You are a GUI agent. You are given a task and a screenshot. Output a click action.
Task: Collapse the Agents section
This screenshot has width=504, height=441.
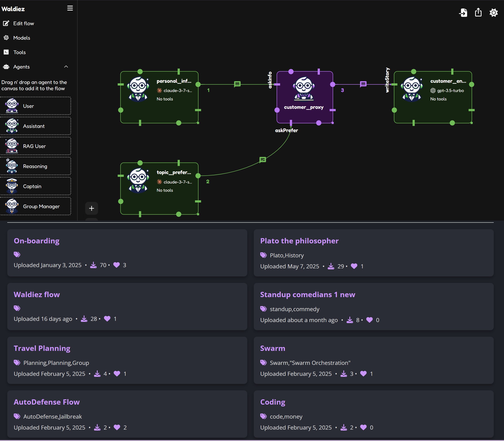coord(66,67)
